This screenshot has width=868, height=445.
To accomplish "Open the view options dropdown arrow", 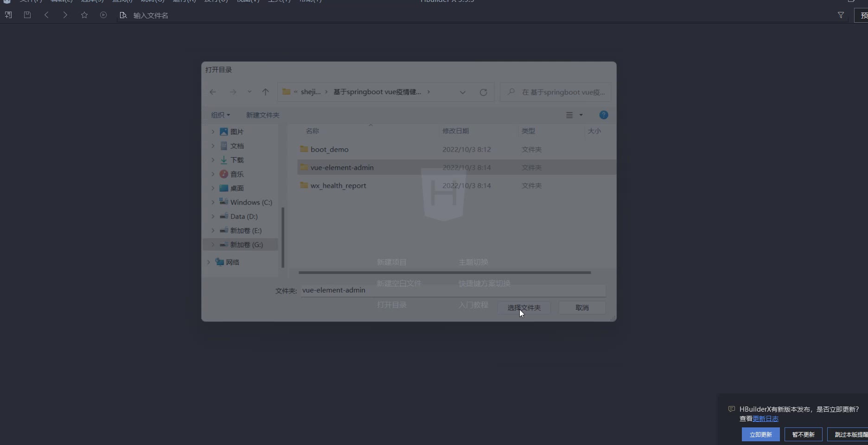I will click(x=581, y=115).
